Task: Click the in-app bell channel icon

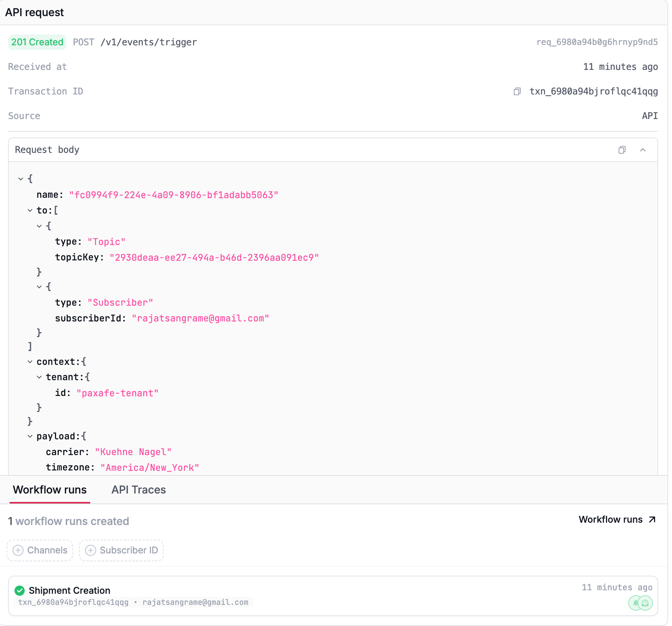Action: [636, 603]
